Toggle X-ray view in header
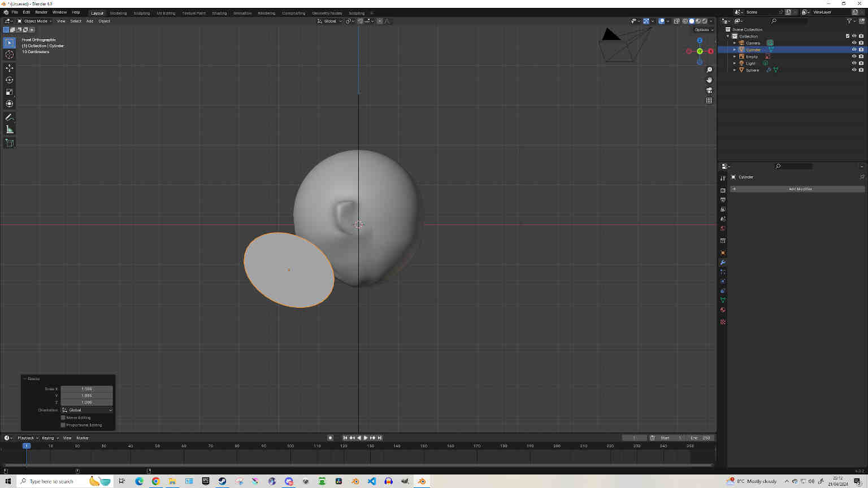The image size is (868, 488). pyautogui.click(x=676, y=21)
